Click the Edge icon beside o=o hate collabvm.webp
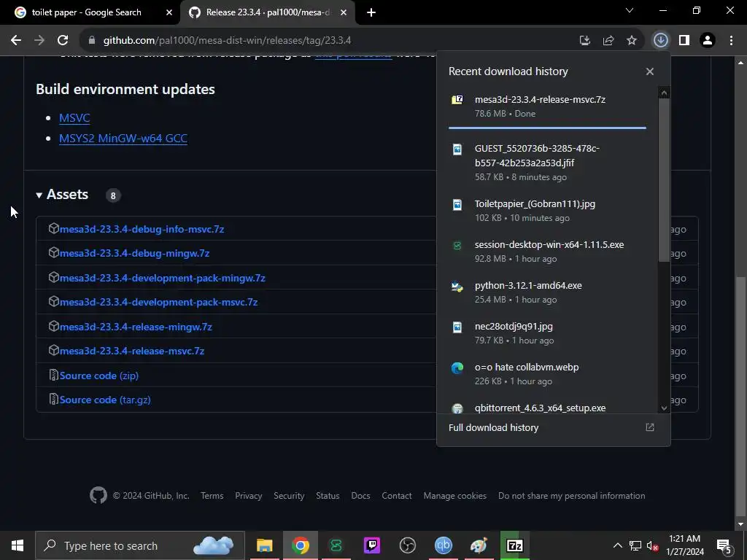Screen dimensions: 747x560 coord(457,368)
